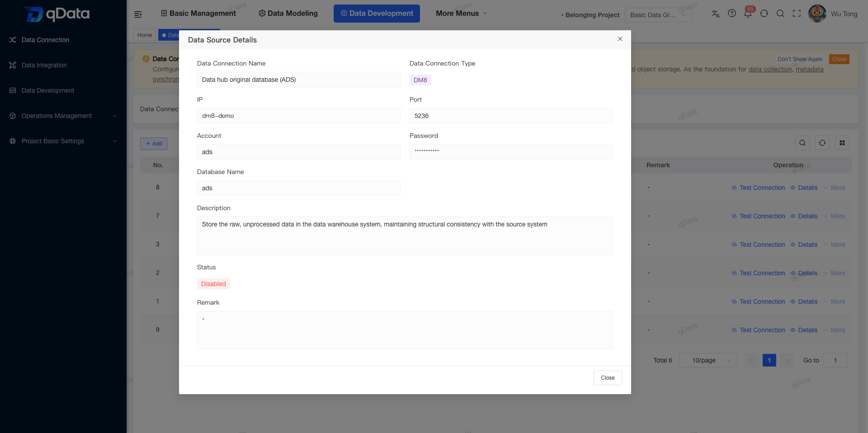The width and height of the screenshot is (868, 433).
Task: Click the Project Basic Settings sidebar icon
Action: point(13,141)
